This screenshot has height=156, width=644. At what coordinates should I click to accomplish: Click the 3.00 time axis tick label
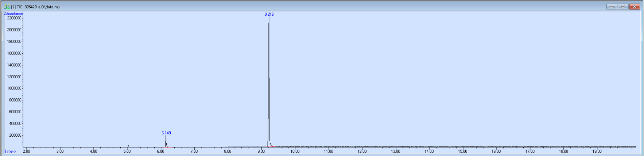60,151
